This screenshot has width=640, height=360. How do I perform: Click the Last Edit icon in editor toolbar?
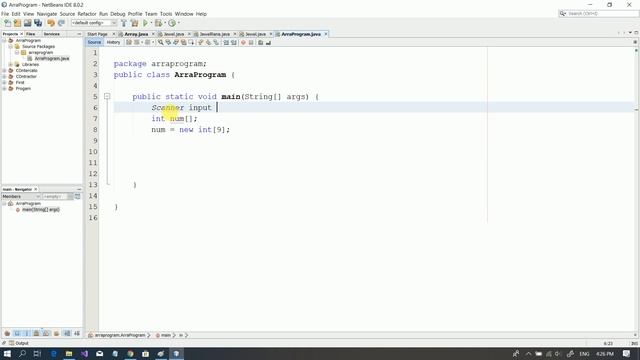click(129, 42)
